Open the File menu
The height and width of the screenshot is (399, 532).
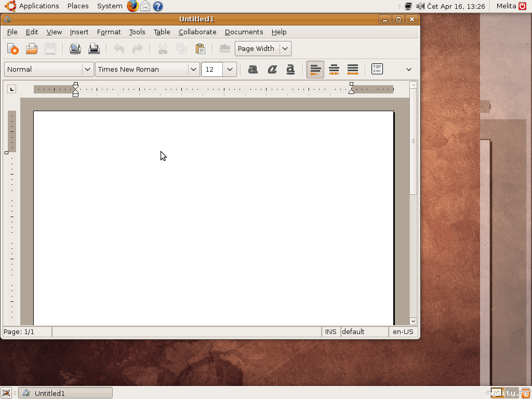[x=12, y=32]
